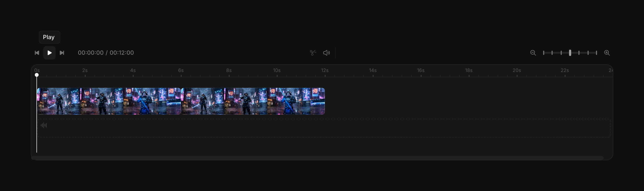Click the zoom level slider handle

click(570, 53)
